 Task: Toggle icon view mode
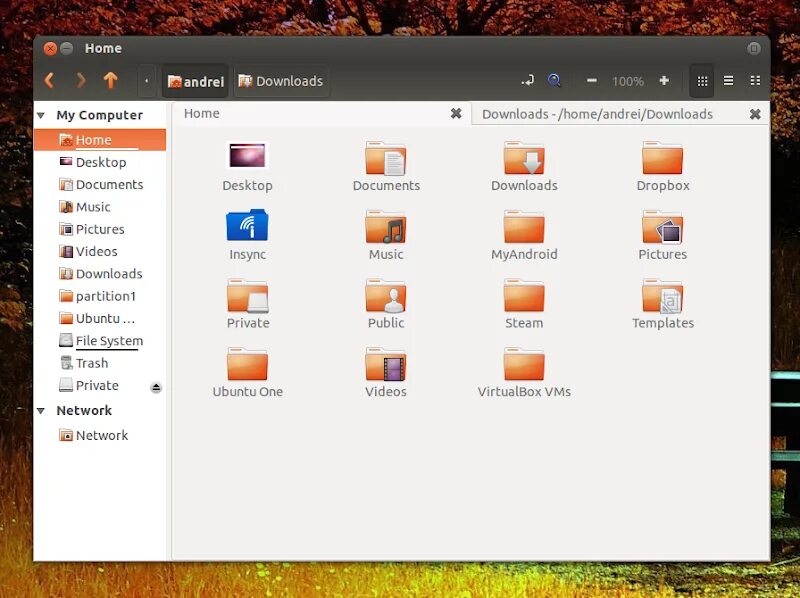tap(702, 80)
